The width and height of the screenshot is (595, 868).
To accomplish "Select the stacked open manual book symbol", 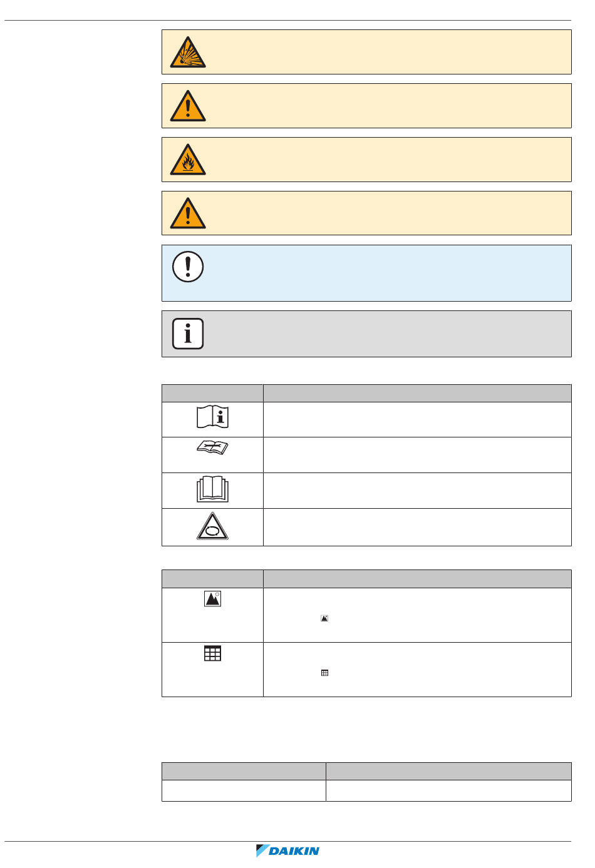I will [x=213, y=489].
